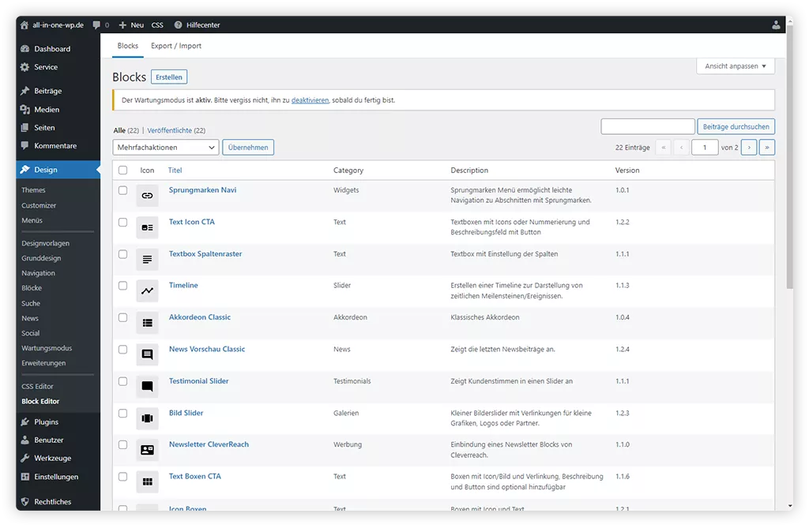Click the Bild Slider carousel icon
This screenshot has width=809, height=532.
[147, 418]
